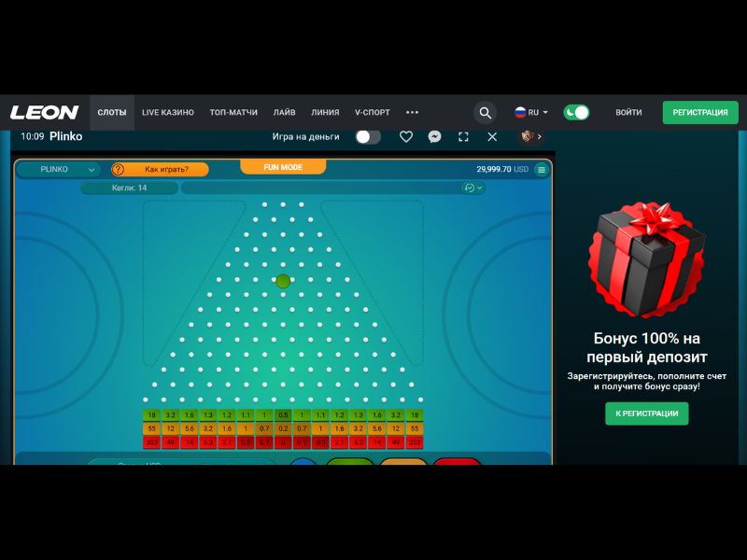
Task: Click the more options three dots
Action: (412, 112)
